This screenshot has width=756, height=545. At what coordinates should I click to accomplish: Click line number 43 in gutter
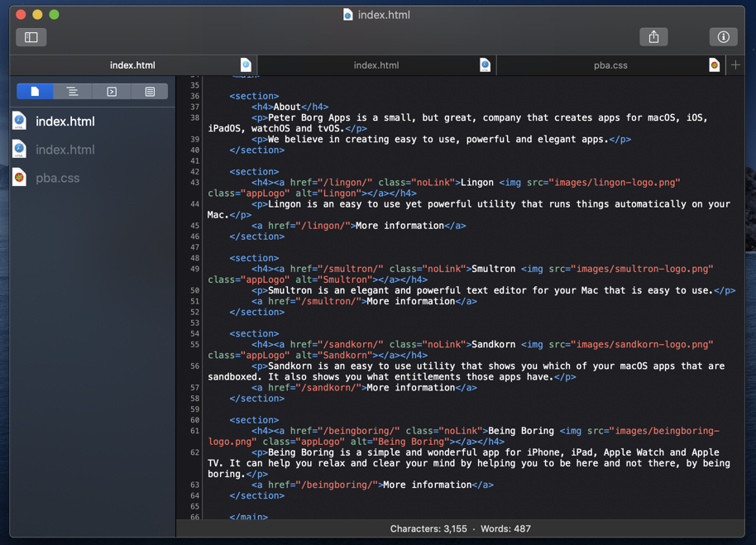194,183
